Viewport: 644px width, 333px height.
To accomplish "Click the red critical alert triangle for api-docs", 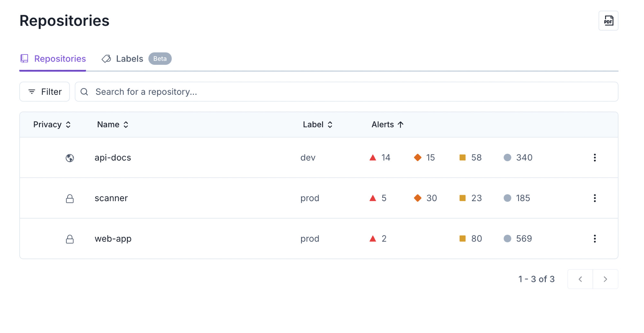I will tap(373, 158).
